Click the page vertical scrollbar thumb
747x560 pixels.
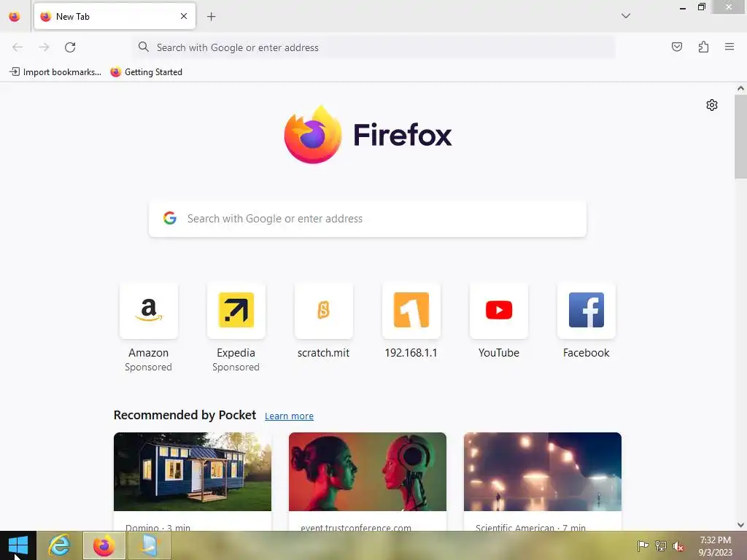click(x=740, y=136)
